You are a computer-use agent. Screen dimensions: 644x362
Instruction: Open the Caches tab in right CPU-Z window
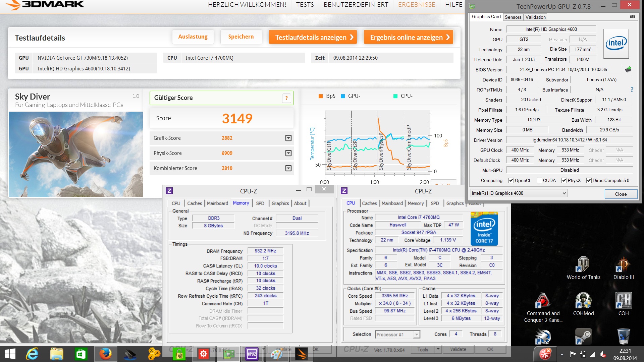pyautogui.click(x=369, y=203)
